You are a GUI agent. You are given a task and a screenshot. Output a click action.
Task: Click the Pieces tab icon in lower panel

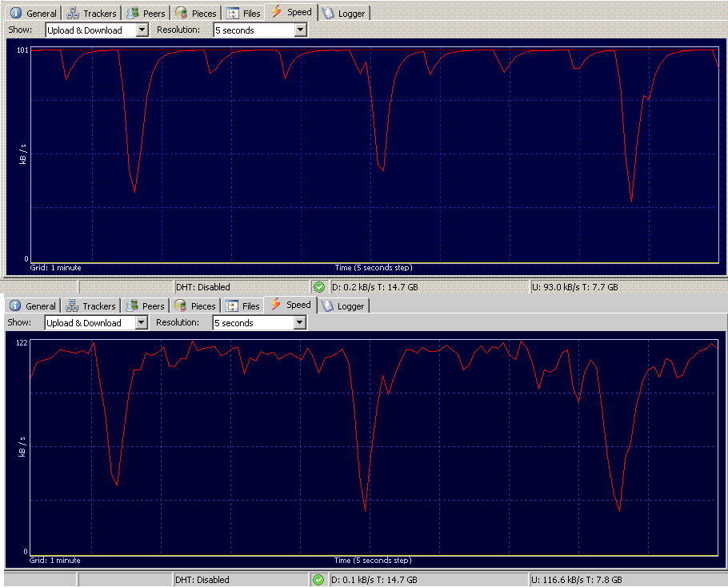point(180,306)
